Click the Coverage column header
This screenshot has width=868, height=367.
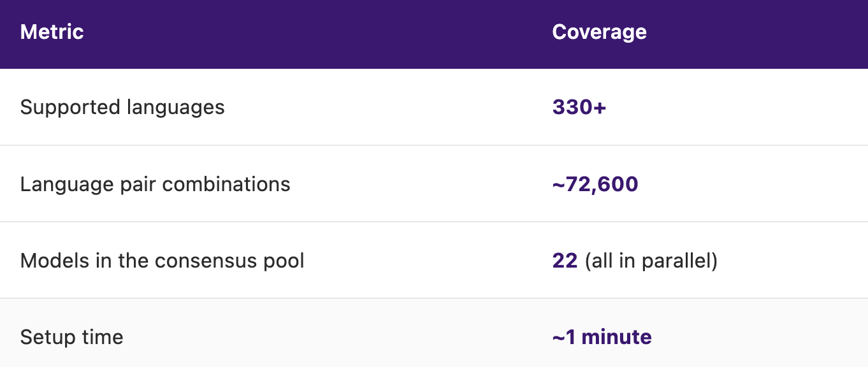pos(600,32)
